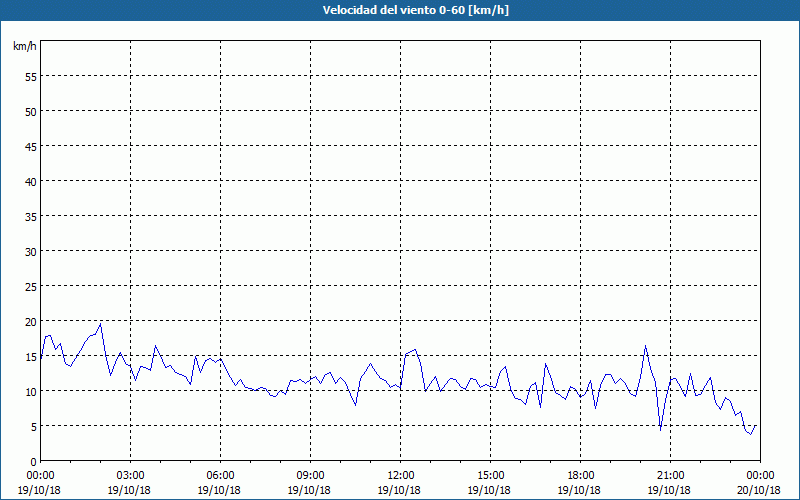
Task: Click the y-axis value 15
Action: pyautogui.click(x=31, y=357)
